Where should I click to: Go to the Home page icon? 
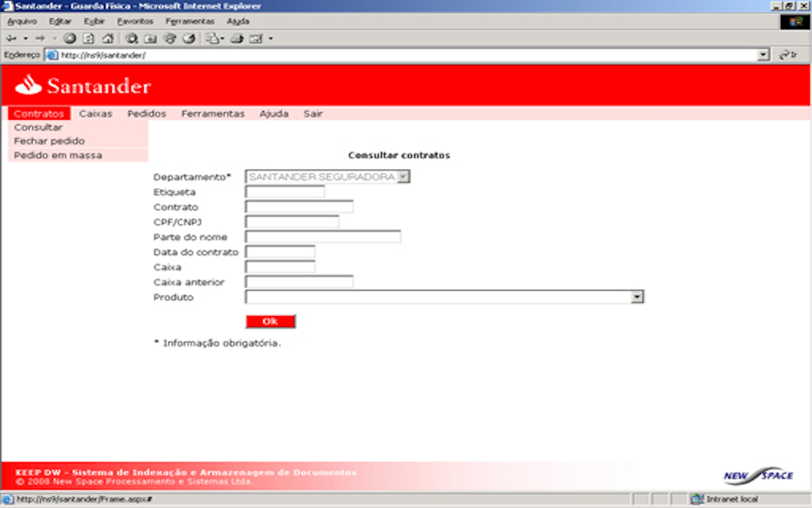click(108, 38)
